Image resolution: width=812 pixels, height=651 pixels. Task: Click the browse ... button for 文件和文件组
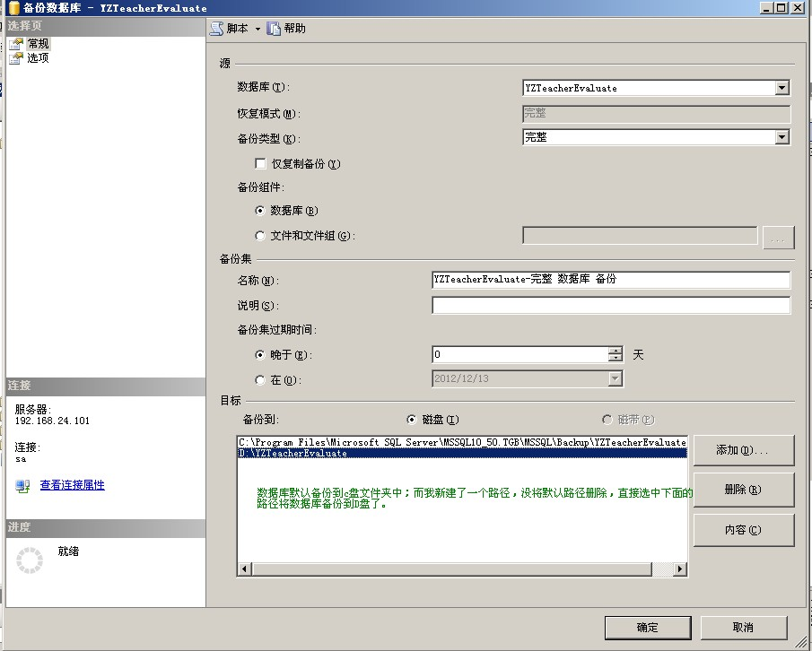click(x=779, y=237)
